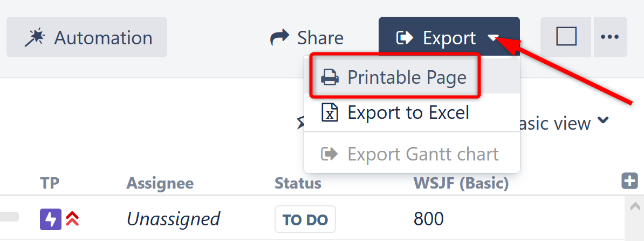Open the three-dots more options menu

click(x=609, y=37)
